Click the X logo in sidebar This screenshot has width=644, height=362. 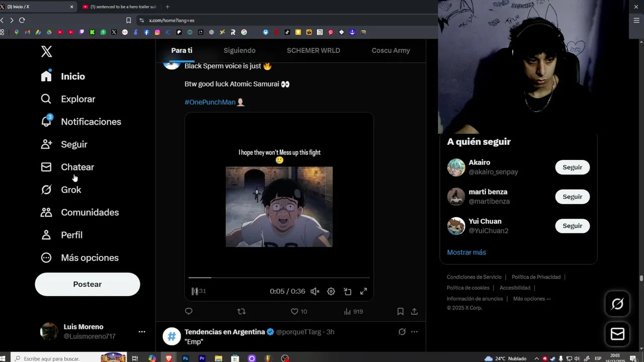click(46, 51)
